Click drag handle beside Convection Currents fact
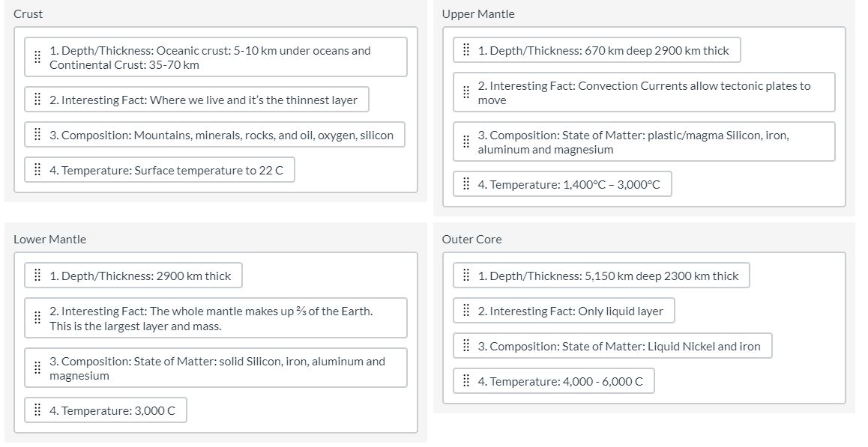868x447 pixels. 466,93
